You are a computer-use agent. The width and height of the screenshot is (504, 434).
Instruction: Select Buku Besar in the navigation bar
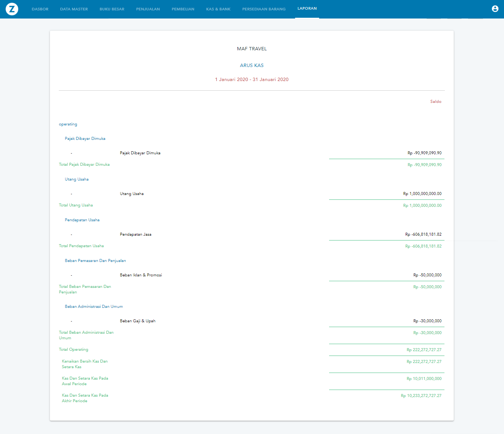pyautogui.click(x=112, y=9)
